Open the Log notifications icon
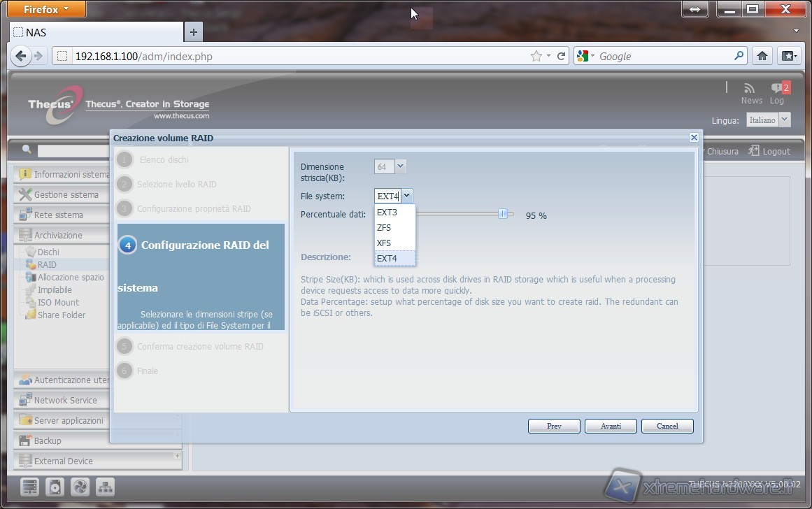Viewport: 812px width, 509px height. point(777,88)
